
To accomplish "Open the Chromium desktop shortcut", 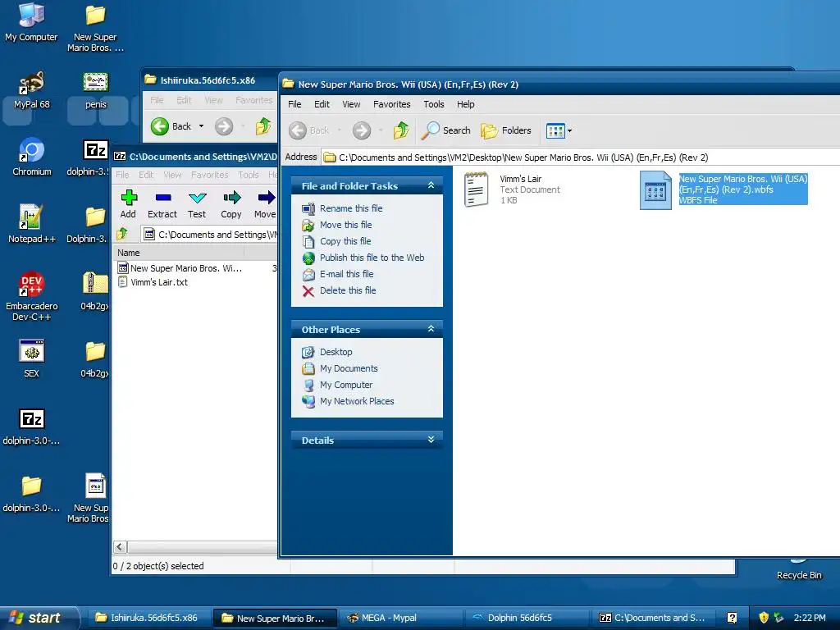I will pyautogui.click(x=32, y=157).
